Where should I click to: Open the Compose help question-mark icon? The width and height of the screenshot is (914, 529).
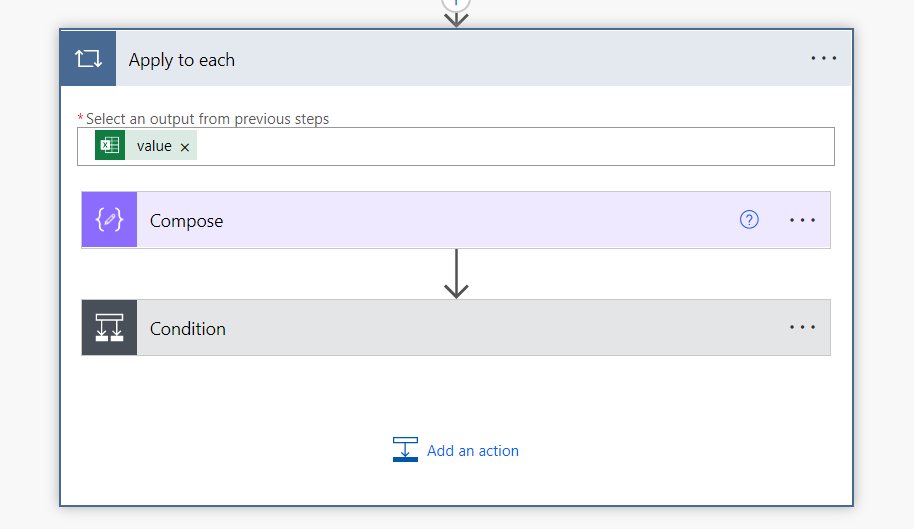(x=749, y=220)
